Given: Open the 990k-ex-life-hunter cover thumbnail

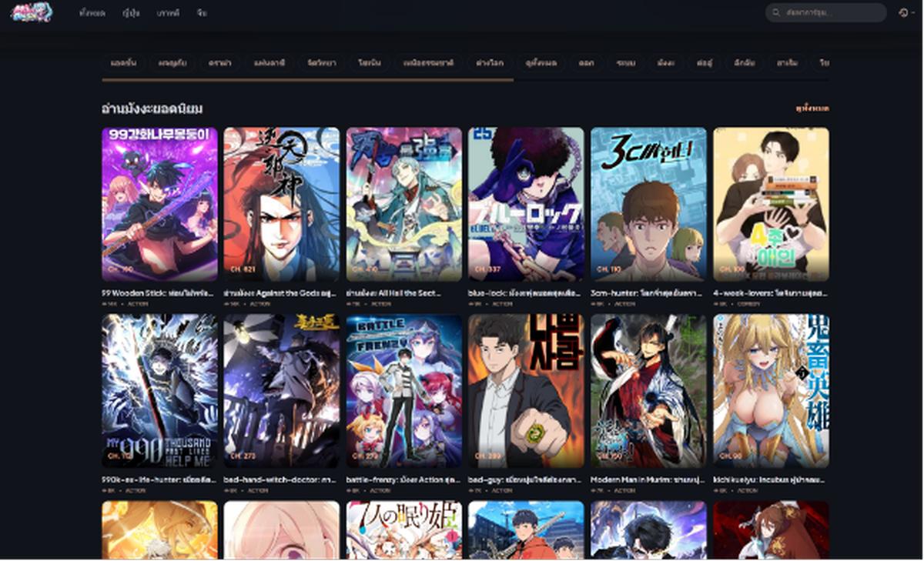Looking at the screenshot, I should point(159,391).
